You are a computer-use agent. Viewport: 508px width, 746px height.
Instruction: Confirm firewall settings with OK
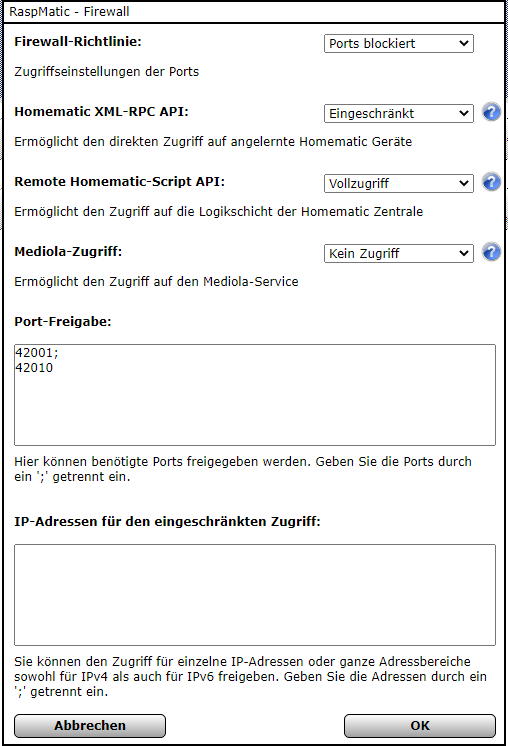pyautogui.click(x=420, y=726)
